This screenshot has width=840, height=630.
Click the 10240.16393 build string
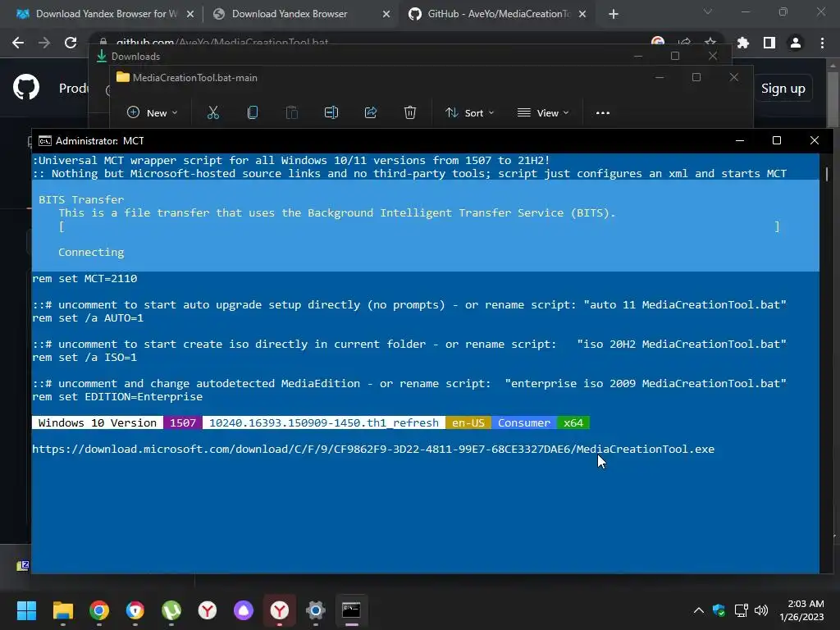323,422
